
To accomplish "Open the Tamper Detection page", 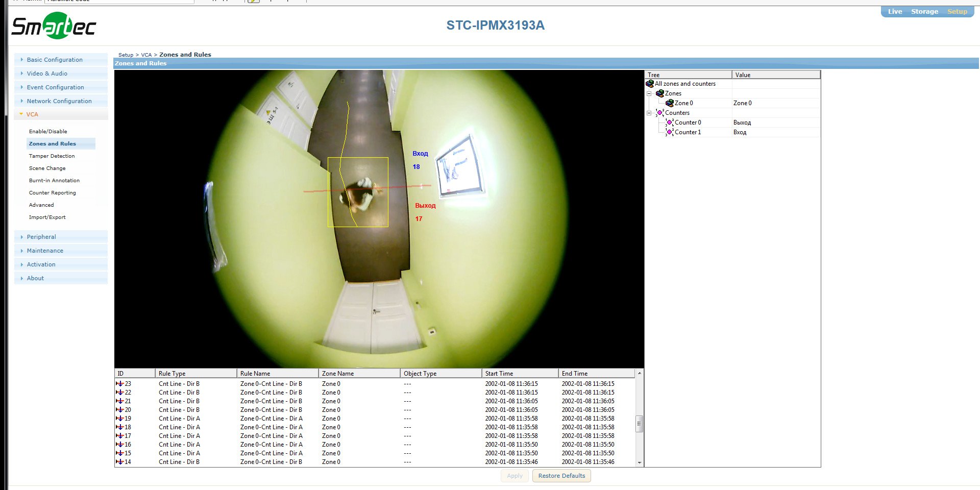I will tap(52, 156).
